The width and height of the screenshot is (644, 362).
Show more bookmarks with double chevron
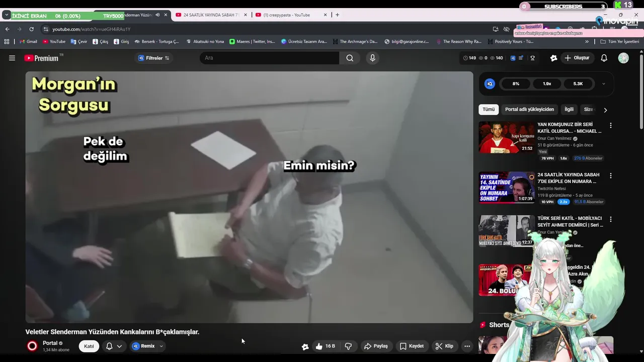coord(587,42)
